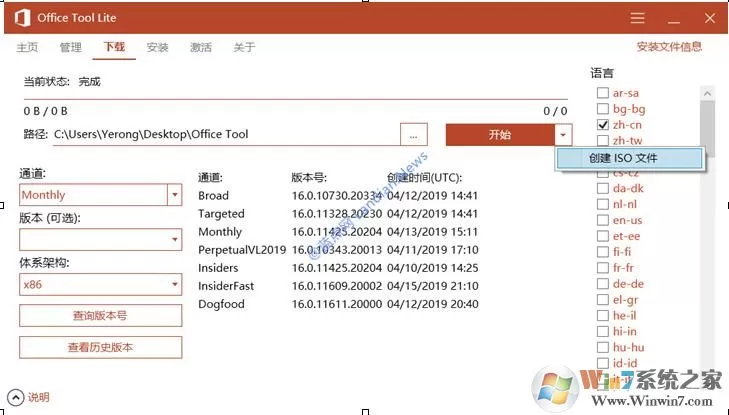The image size is (729, 415).
Task: Click the path field C:\Users\Yerong\Desktop\Office Tool
Action: (x=226, y=135)
